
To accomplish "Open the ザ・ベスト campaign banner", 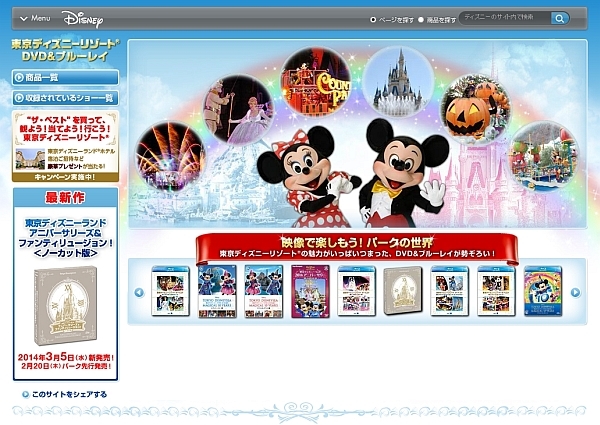I will [x=65, y=146].
